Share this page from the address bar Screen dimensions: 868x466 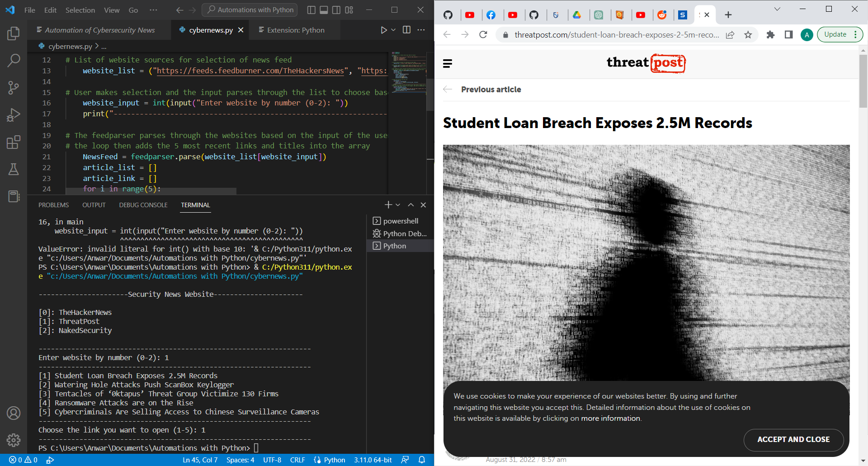click(x=730, y=35)
